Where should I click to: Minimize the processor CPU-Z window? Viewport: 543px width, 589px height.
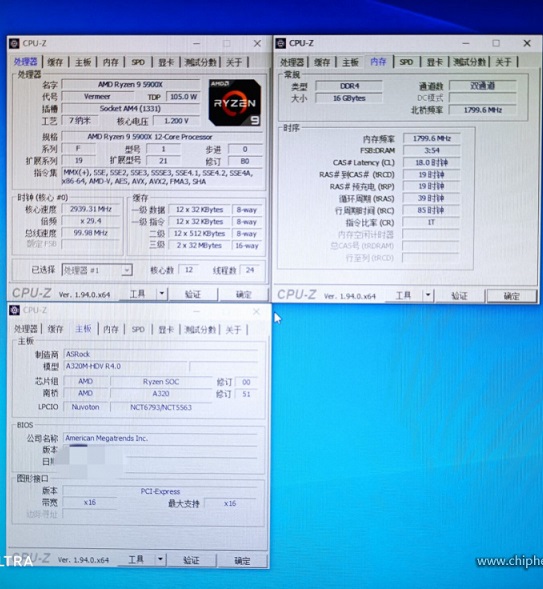coord(196,44)
